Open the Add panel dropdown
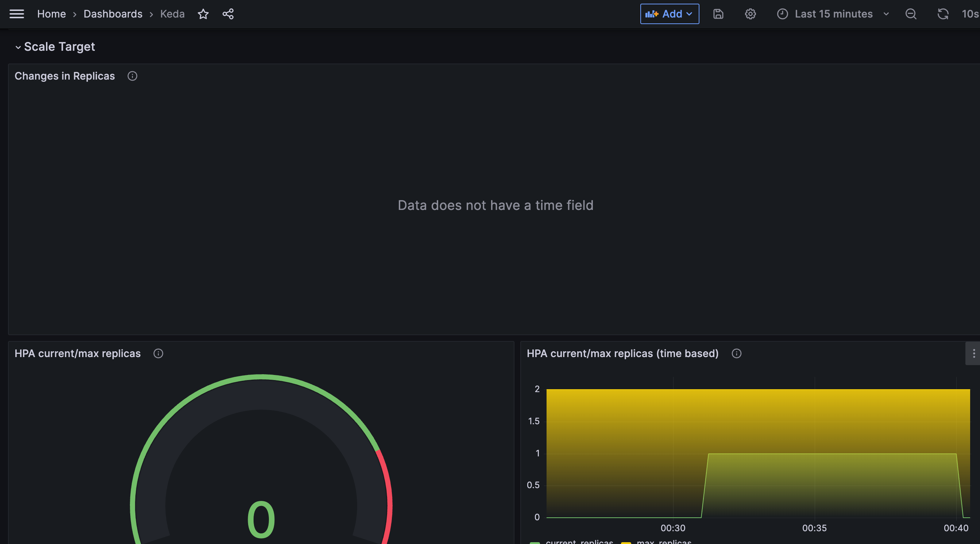 (x=669, y=14)
